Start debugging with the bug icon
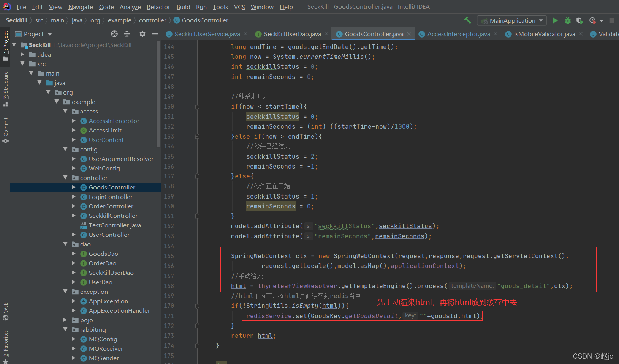The height and width of the screenshot is (364, 619). pos(568,20)
